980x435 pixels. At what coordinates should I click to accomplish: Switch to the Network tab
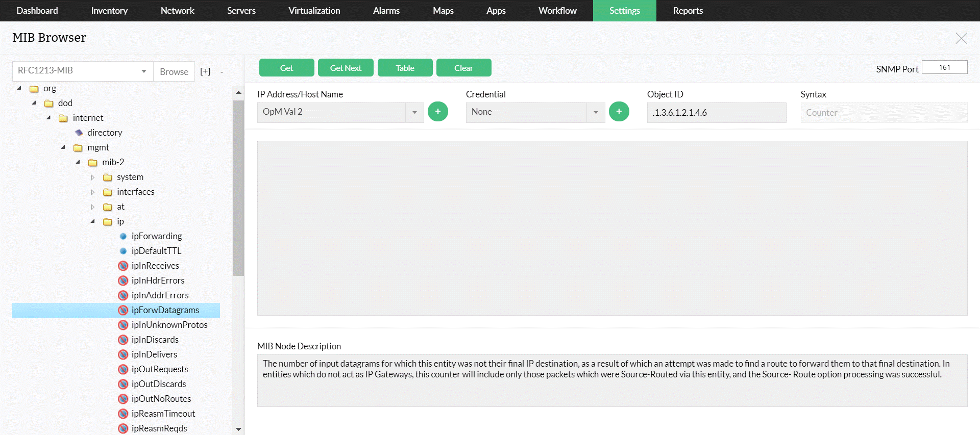point(178,11)
